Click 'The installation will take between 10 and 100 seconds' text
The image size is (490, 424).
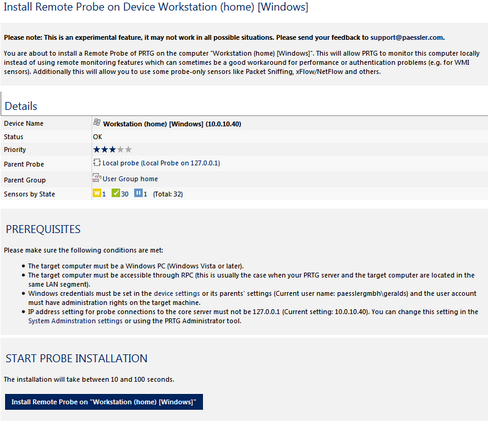[89, 379]
